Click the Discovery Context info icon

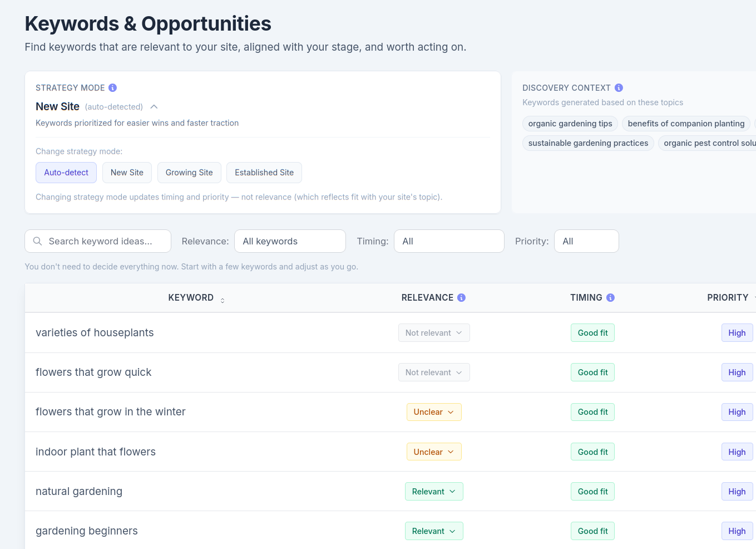point(619,87)
